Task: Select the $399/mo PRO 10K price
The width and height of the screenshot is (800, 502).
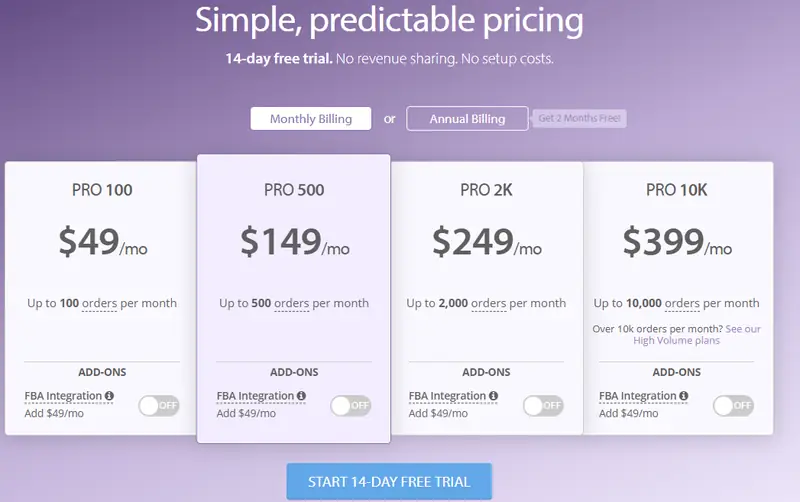Action: coord(677,242)
